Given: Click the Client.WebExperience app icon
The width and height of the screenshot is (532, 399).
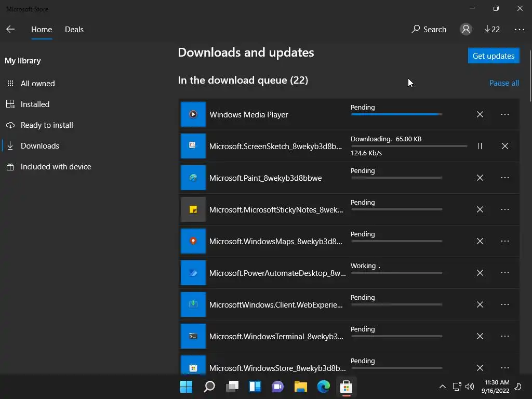Looking at the screenshot, I should [x=193, y=304].
